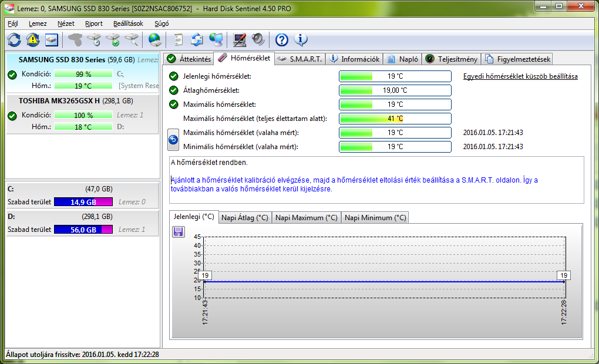Click the blue info bubble icon
This screenshot has width=599, height=364.
301,40
